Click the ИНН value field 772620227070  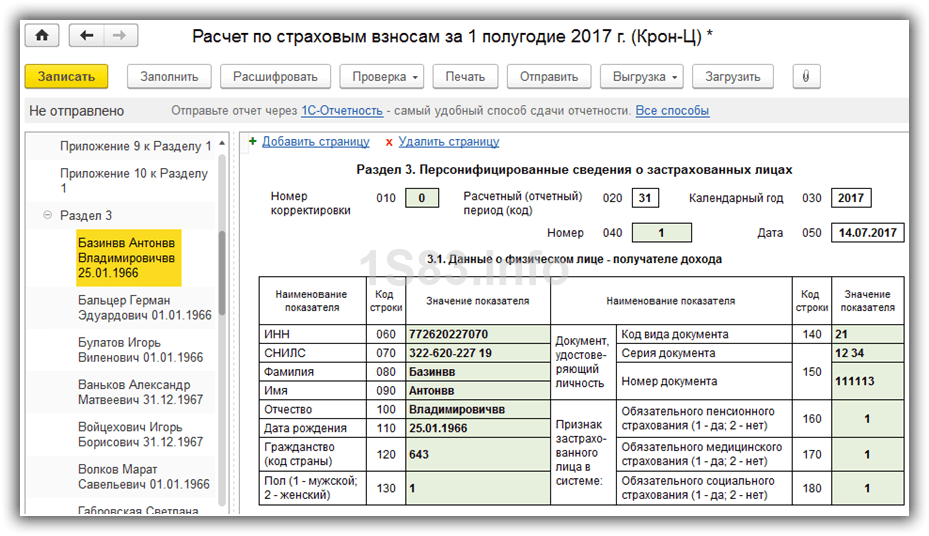point(478,334)
